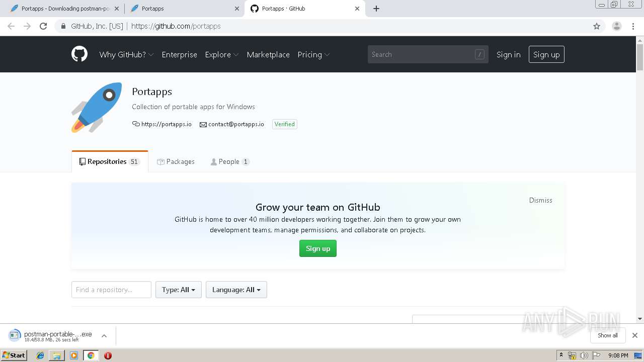Click the green Sign up button
Viewport: 644px width, 362px height.
click(x=318, y=248)
